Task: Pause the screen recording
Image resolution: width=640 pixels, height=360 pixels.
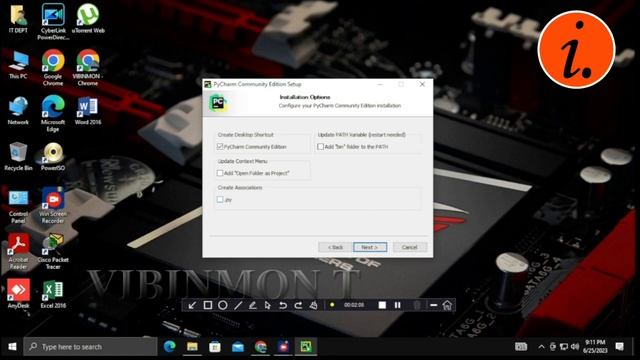Action: coord(398,305)
